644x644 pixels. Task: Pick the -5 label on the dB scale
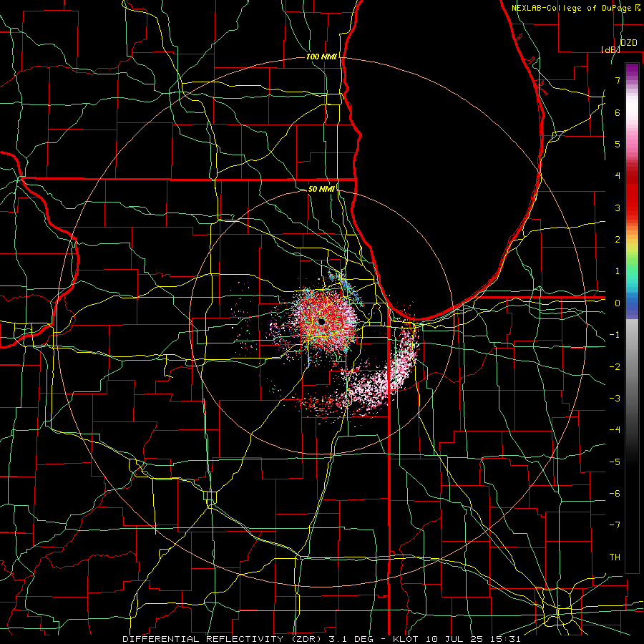pyautogui.click(x=615, y=462)
